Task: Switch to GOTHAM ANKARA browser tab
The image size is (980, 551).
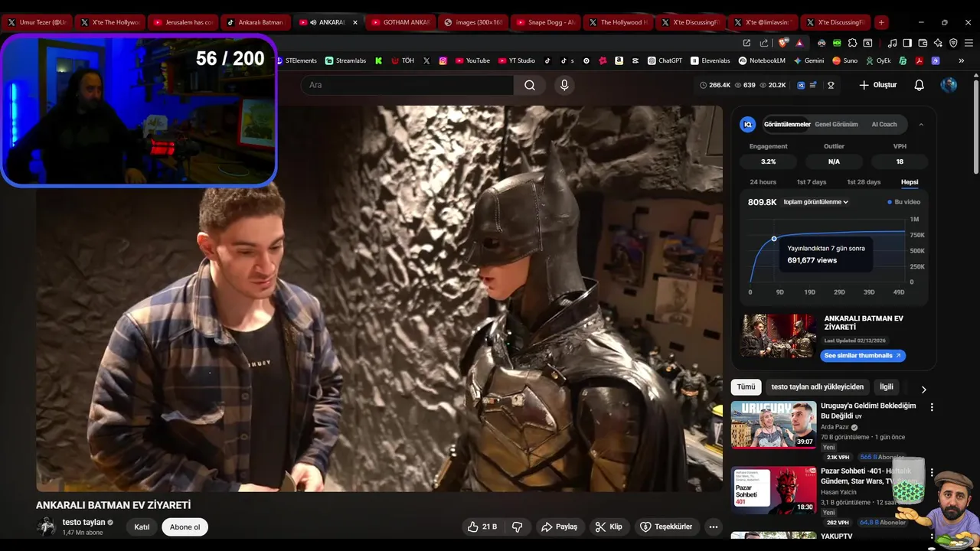Action: (x=400, y=22)
